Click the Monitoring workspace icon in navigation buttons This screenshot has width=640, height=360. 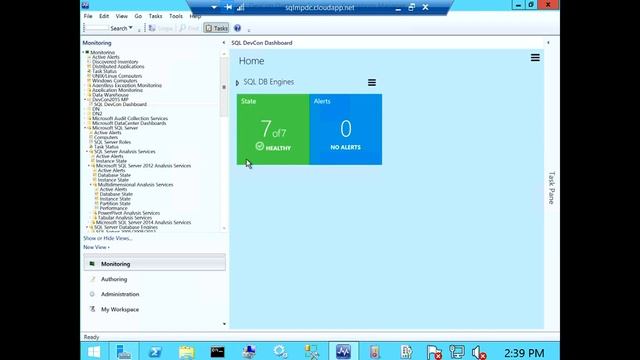92,264
